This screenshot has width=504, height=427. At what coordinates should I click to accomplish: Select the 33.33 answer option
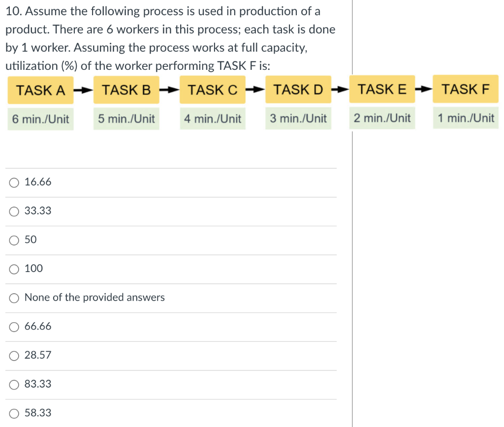(x=14, y=211)
